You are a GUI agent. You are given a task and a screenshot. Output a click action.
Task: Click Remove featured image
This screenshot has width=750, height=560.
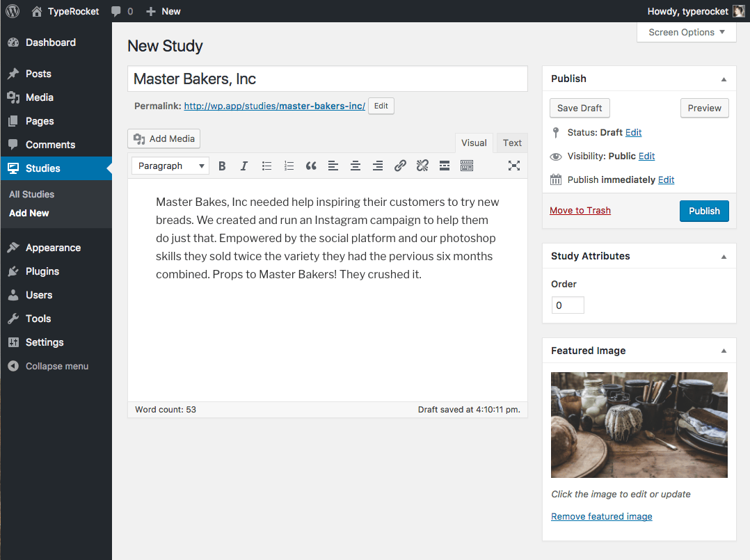(x=601, y=516)
